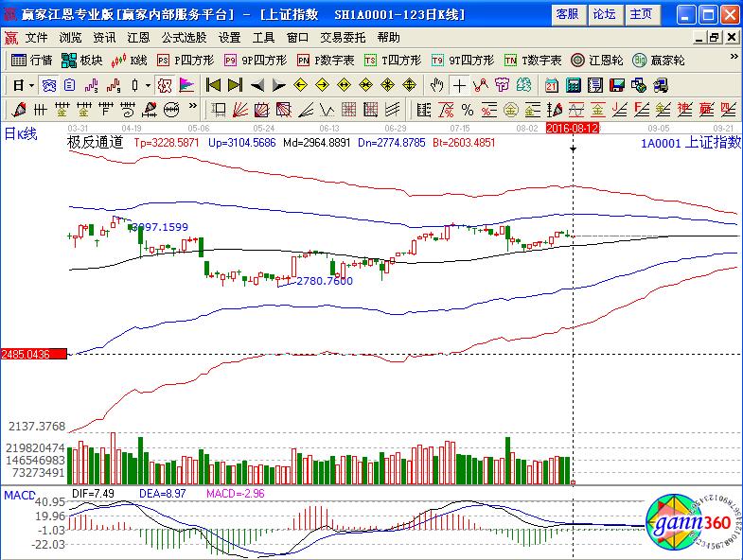Open the 公式选股 menu
The image size is (743, 560).
[184, 38]
